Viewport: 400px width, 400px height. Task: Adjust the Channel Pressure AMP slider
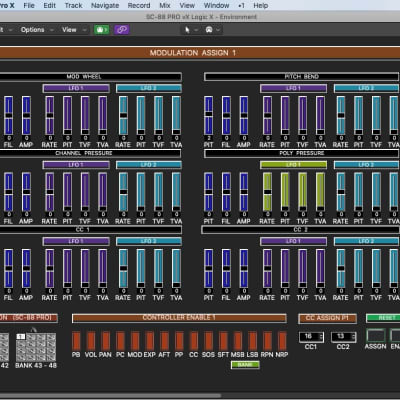pos(26,192)
